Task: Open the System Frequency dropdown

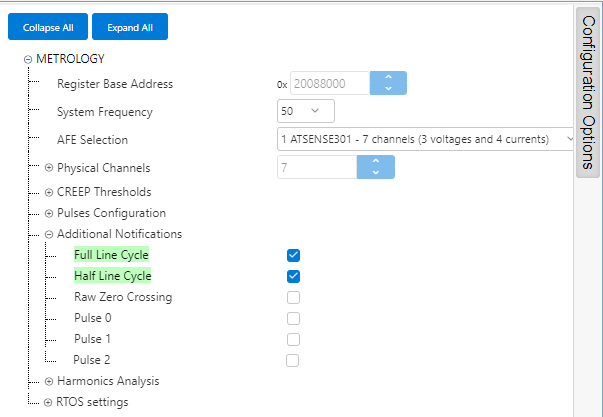Action: 305,110
